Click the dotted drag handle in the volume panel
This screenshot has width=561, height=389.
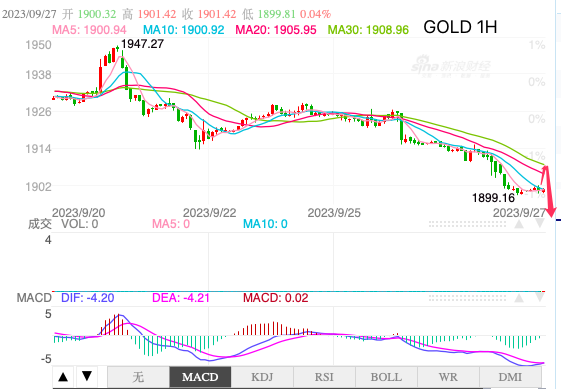click(x=467, y=224)
